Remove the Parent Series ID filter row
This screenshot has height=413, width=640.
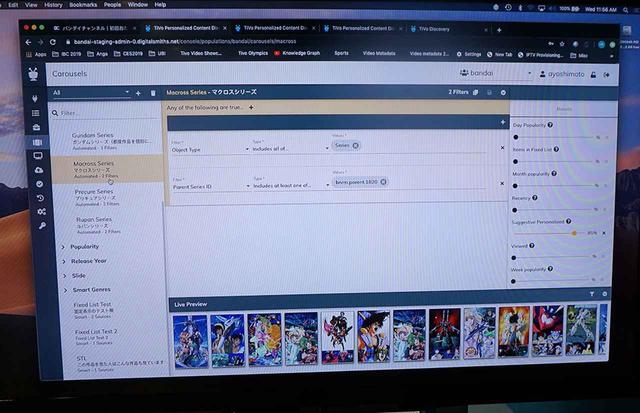[502, 184]
